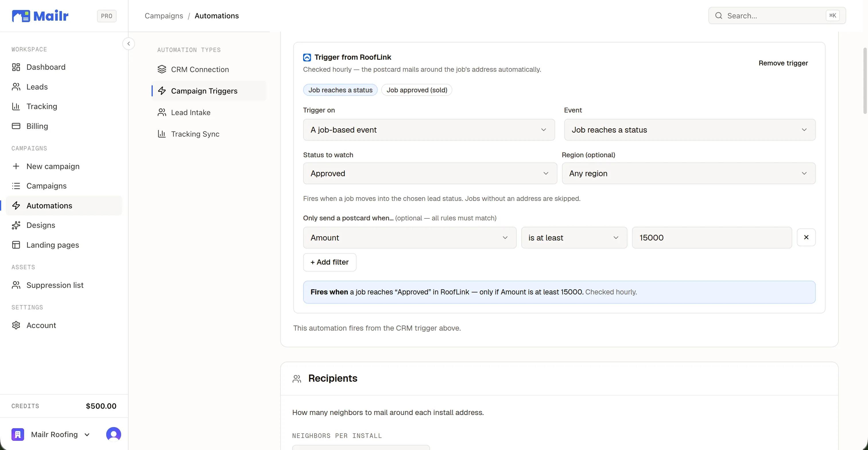
Task: Click the Automations lightning icon in sidebar
Action: tap(16, 206)
